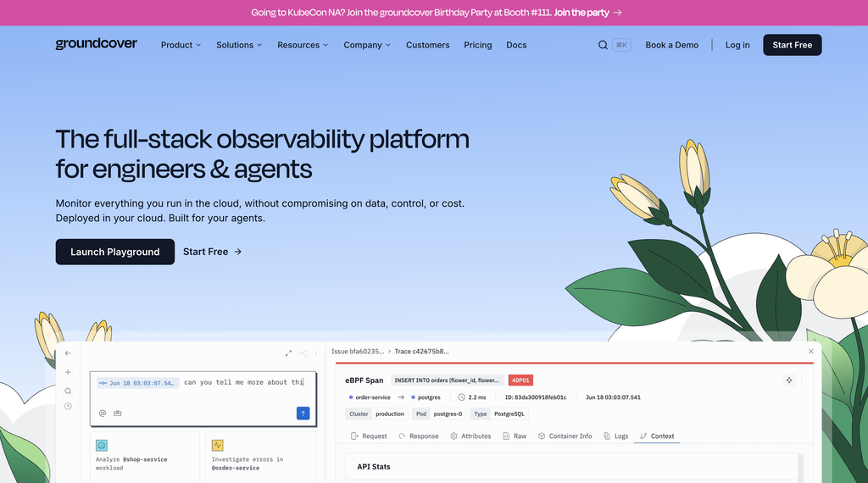The height and width of the screenshot is (483, 868).
Task: Click the groundcover logo
Action: (x=97, y=44)
